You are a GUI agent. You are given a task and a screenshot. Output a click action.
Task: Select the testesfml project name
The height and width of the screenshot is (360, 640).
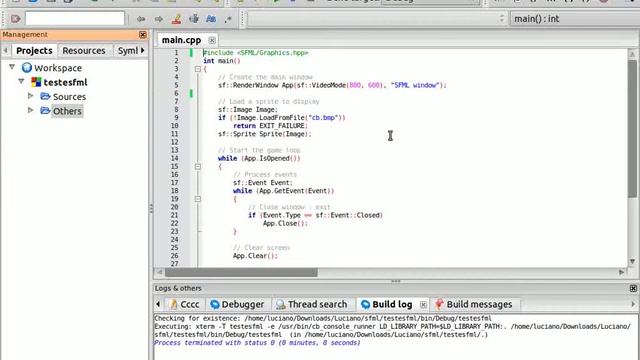coord(65,82)
